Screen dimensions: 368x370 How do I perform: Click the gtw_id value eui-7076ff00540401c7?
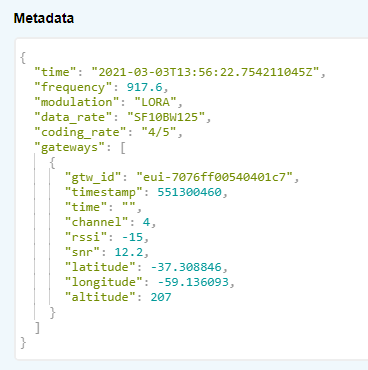pos(215,177)
